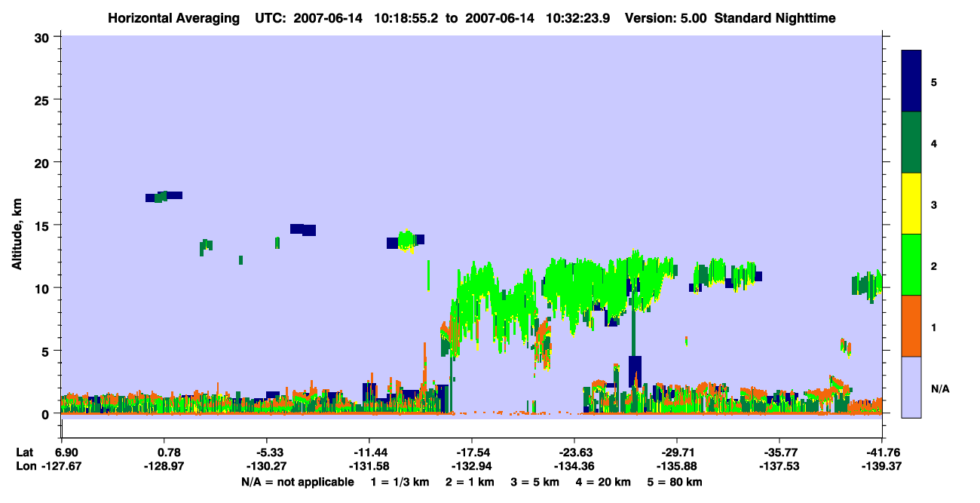Click the start time '10:18:55.2'
The image size is (980, 503).
(x=406, y=17)
